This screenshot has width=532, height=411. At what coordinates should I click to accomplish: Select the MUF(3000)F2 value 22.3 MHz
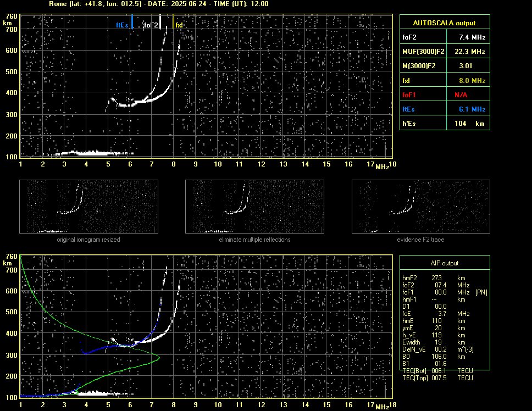(x=468, y=51)
